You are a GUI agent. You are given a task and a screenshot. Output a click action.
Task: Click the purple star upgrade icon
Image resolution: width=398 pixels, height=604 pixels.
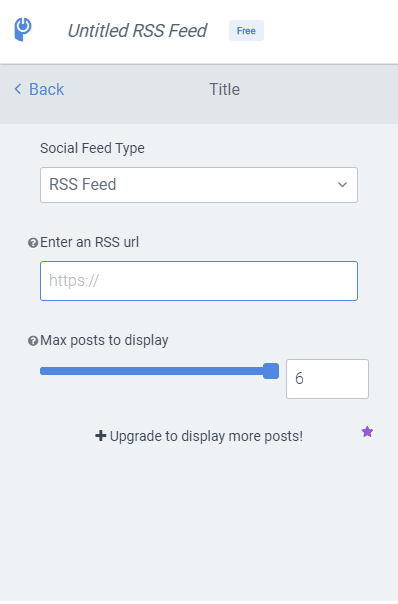[x=367, y=432]
